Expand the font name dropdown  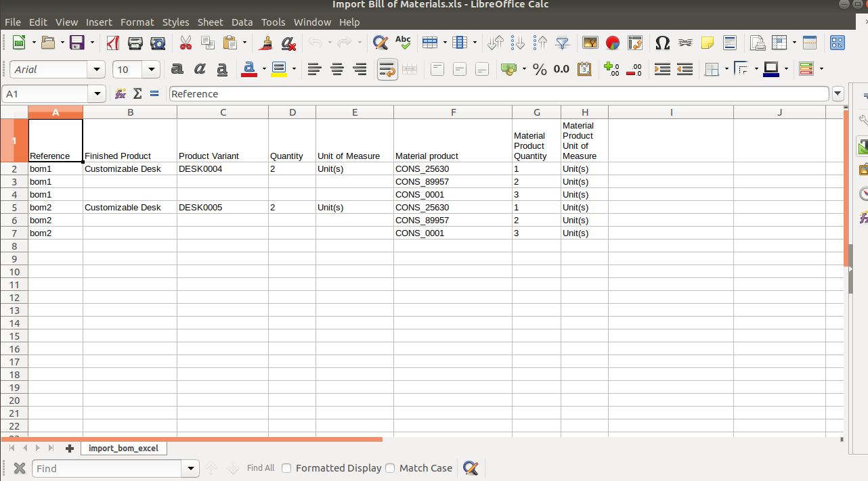pyautogui.click(x=97, y=69)
